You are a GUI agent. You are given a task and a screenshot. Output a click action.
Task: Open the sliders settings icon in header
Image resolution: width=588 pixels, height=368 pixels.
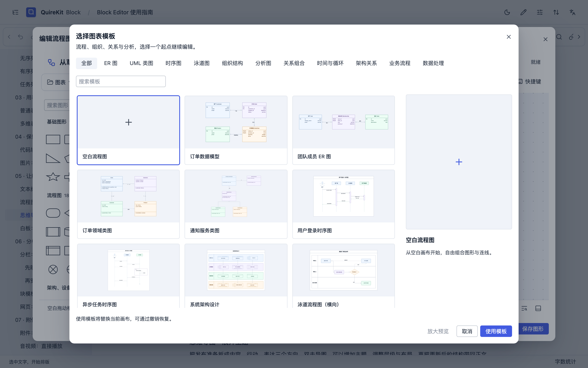pyautogui.click(x=540, y=12)
